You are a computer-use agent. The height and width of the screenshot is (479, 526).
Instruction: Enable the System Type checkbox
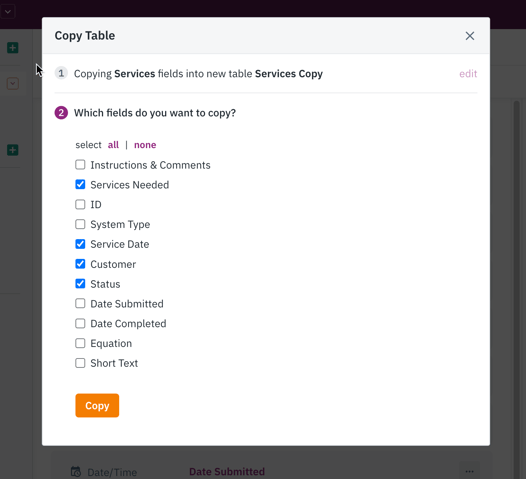pos(80,224)
